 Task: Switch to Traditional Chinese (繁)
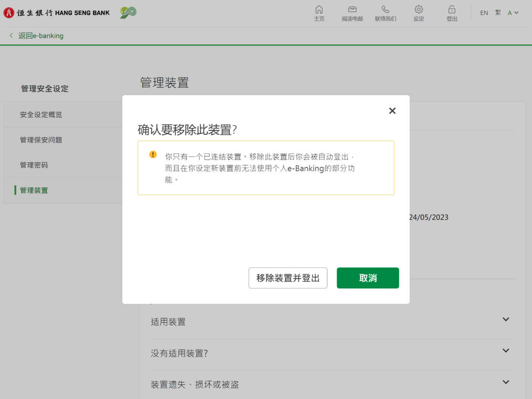(498, 13)
